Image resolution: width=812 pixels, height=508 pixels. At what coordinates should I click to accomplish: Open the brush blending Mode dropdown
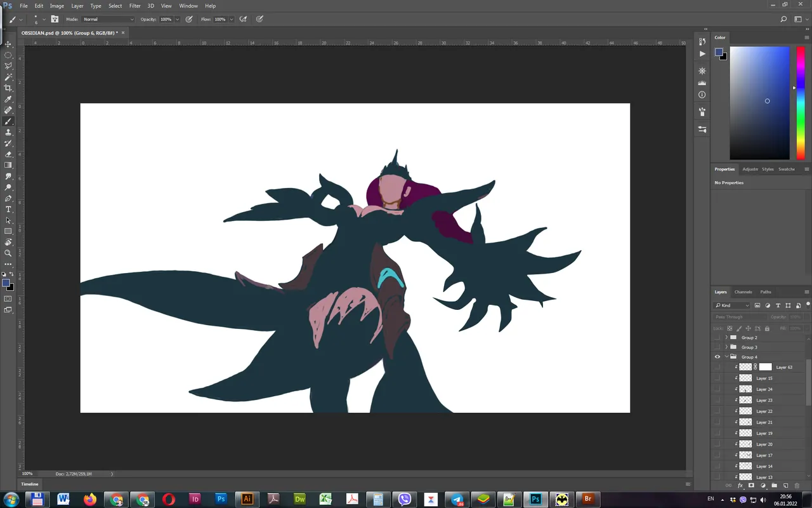click(108, 19)
